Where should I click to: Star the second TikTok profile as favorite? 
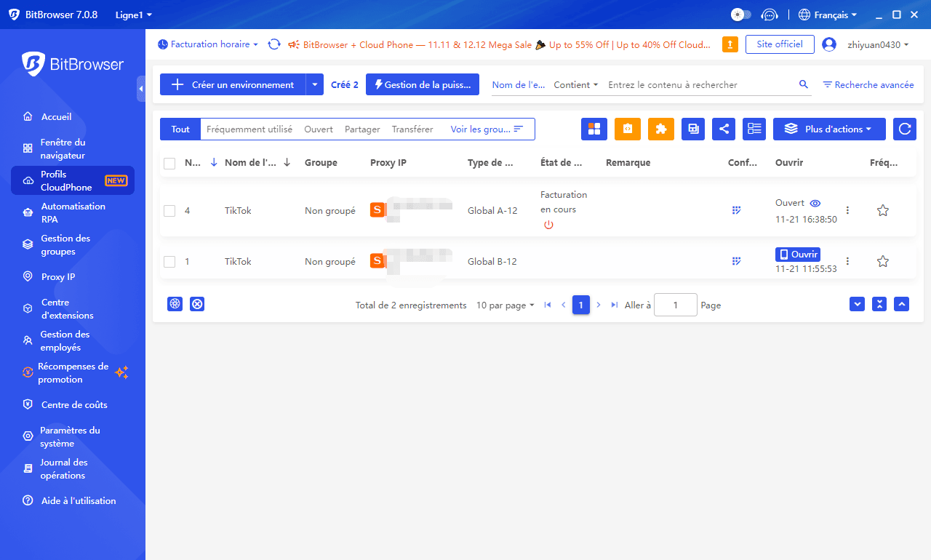tap(882, 261)
